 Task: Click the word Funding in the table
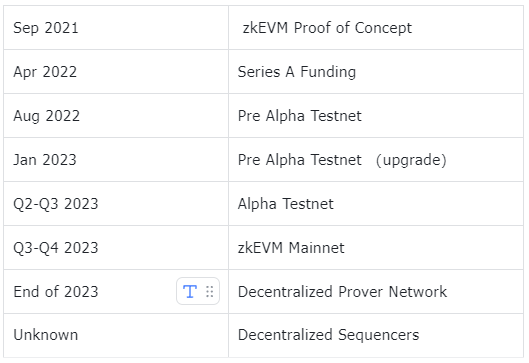tap(328, 72)
